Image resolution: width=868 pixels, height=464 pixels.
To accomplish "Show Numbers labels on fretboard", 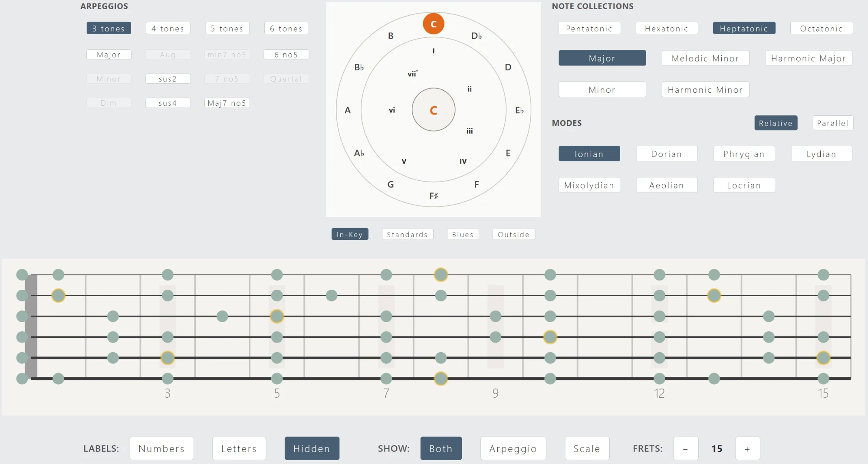I will pos(161,448).
